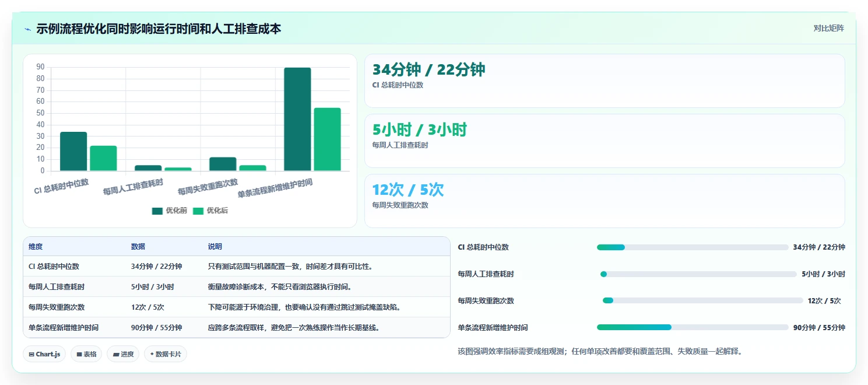The width and height of the screenshot is (868, 385).
Task: Click the 对比矩阵 label in header
Action: pyautogui.click(x=828, y=28)
